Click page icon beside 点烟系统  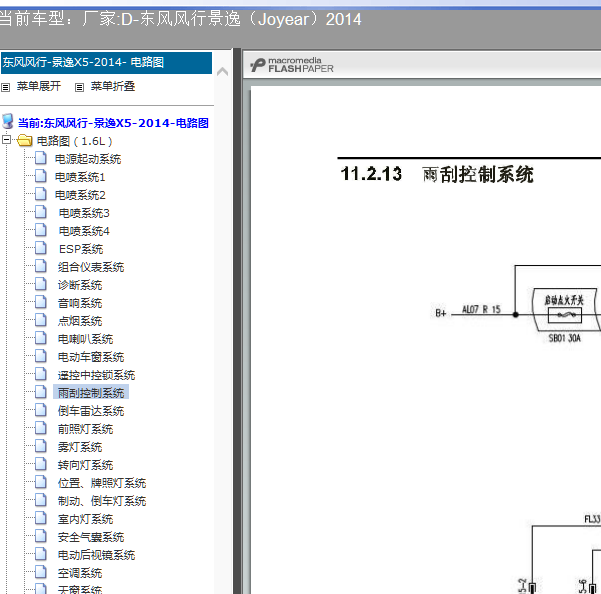coord(41,320)
